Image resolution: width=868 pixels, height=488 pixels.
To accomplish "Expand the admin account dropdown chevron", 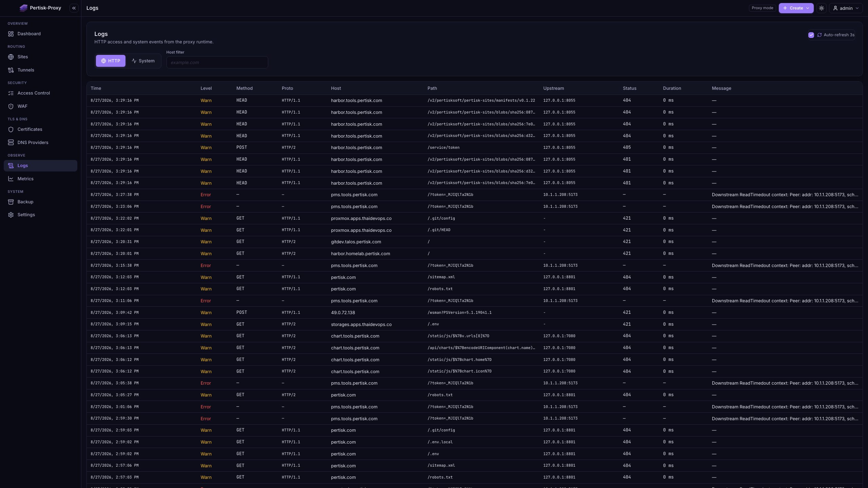I will pos(857,8).
